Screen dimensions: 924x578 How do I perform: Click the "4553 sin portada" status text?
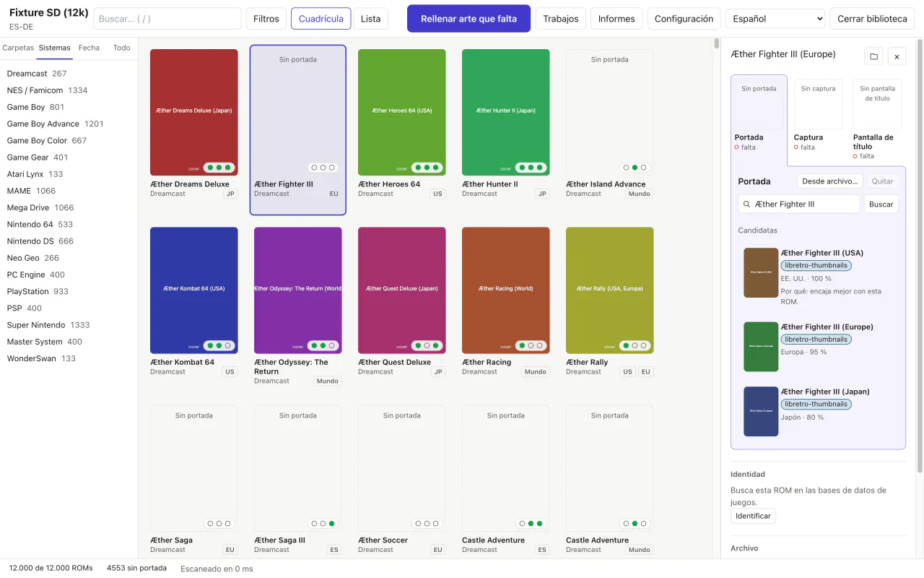tap(136, 568)
